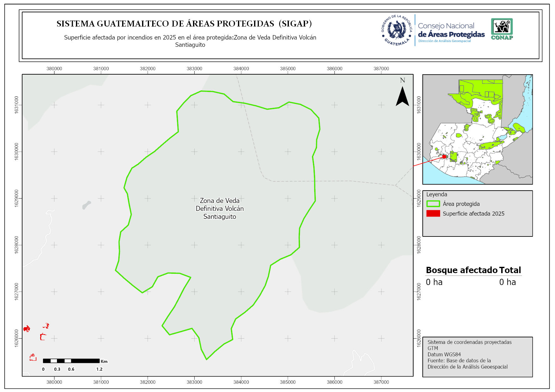Click the Guatemala inset overview map

point(477,129)
